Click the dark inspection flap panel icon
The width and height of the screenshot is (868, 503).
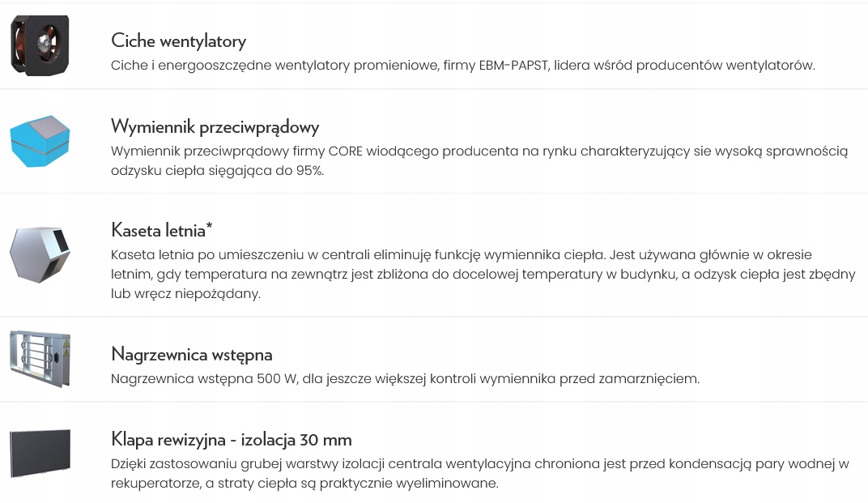click(40, 453)
